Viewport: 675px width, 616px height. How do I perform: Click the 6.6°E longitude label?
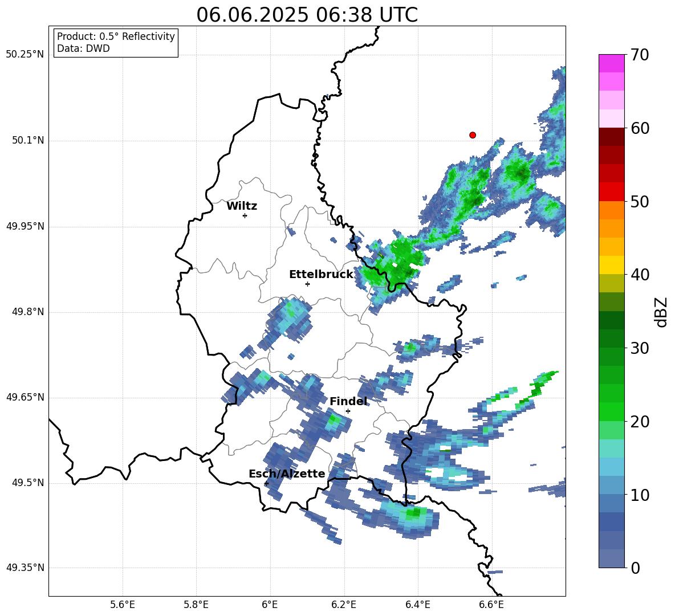(491, 605)
